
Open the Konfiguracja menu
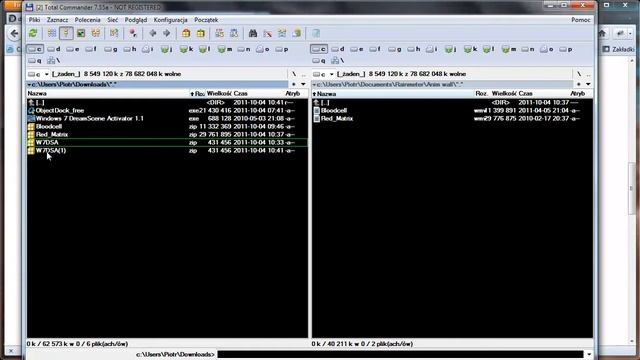tap(170, 20)
